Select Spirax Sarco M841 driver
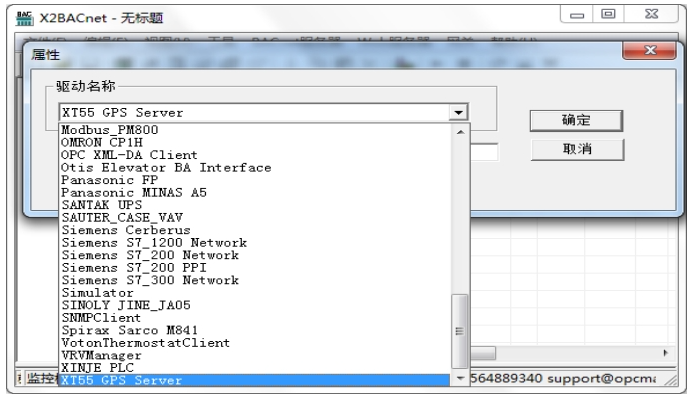690x398 pixels. coord(255,330)
